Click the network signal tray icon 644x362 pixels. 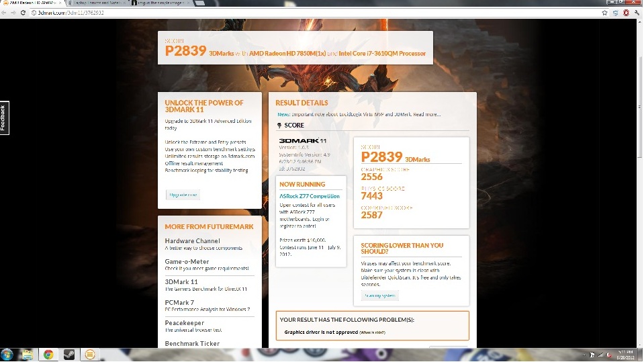600,355
